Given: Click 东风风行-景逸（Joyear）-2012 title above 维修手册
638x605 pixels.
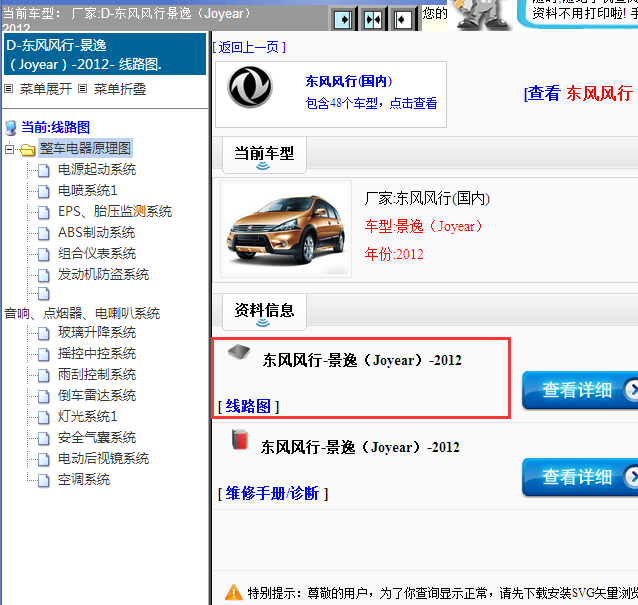Looking at the screenshot, I should pyautogui.click(x=360, y=447).
